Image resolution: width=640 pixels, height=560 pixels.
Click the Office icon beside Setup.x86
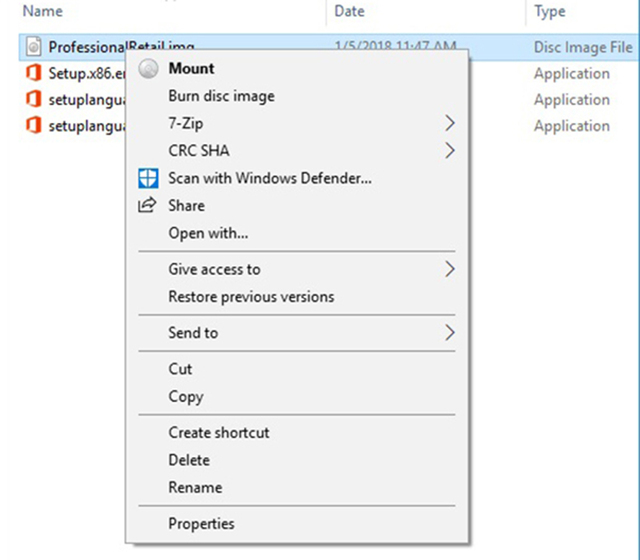point(33,73)
